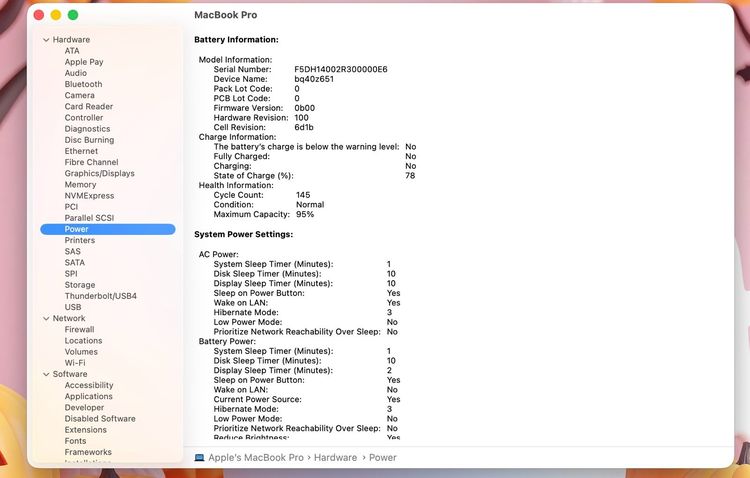
Task: Open NVMExpress entry
Action: [89, 196]
